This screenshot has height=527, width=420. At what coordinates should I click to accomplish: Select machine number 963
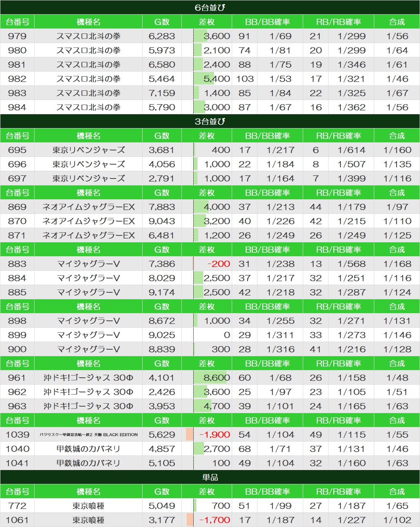[17, 406]
